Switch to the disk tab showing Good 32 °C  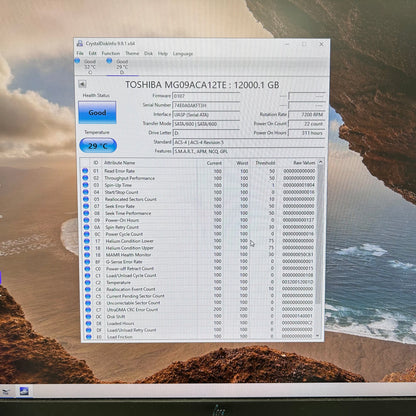click(89, 66)
